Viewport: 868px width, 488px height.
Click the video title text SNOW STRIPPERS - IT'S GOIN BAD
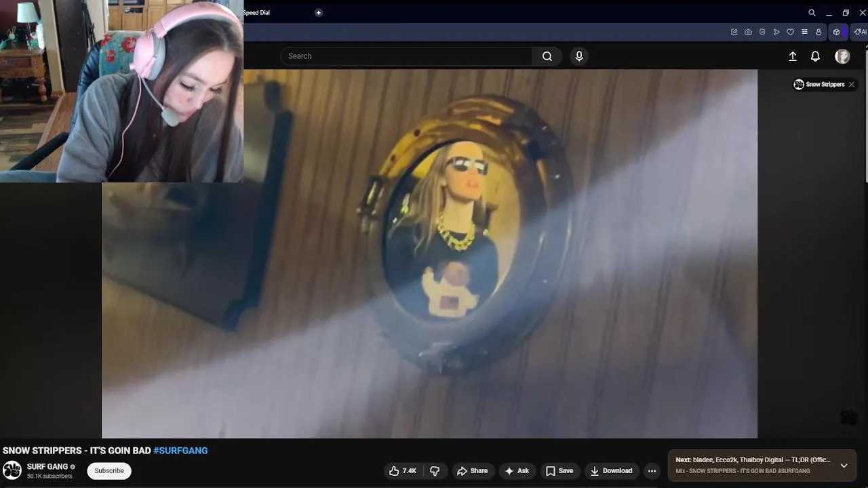(77, 451)
